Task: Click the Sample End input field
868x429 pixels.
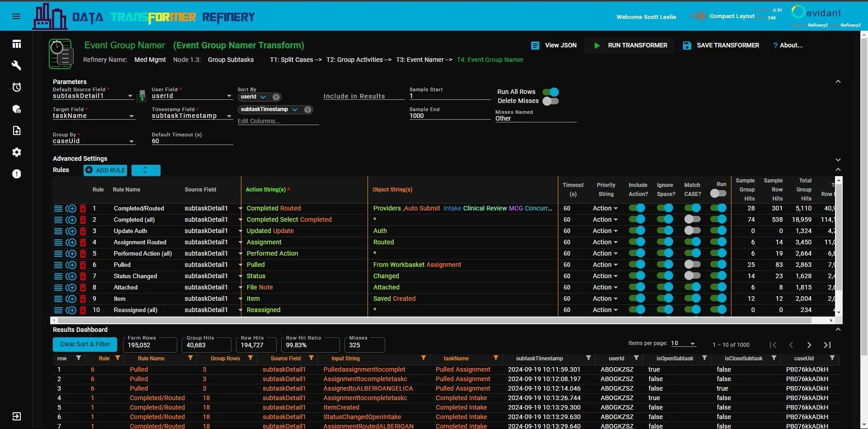Action: point(449,116)
